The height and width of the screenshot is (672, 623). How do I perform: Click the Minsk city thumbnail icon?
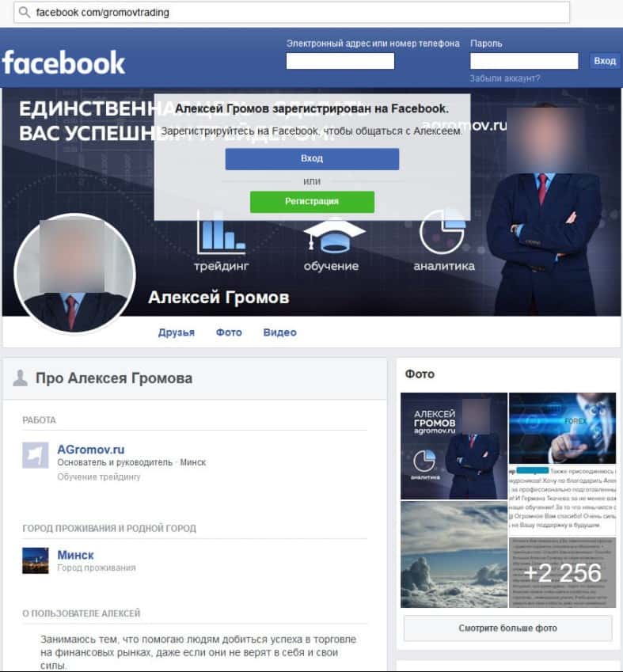(35, 560)
